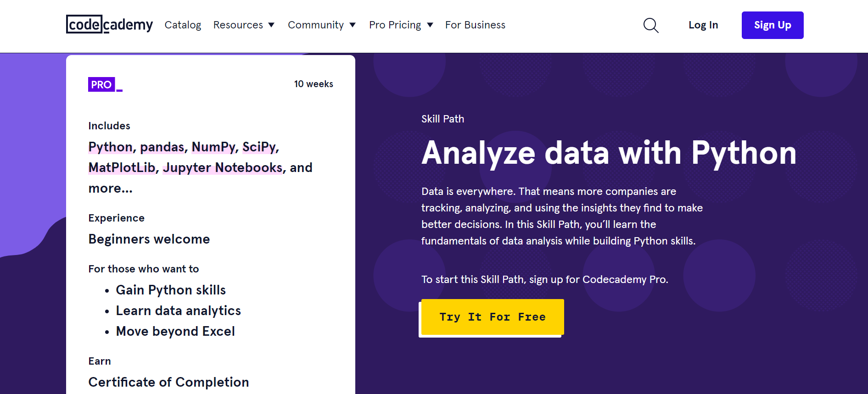Click the PRO badge icon

point(102,84)
